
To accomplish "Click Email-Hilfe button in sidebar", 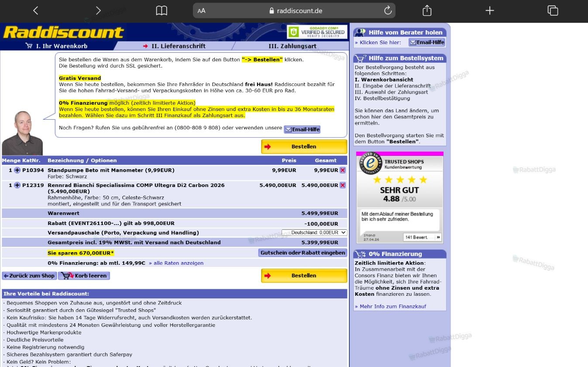I will pyautogui.click(x=427, y=42).
